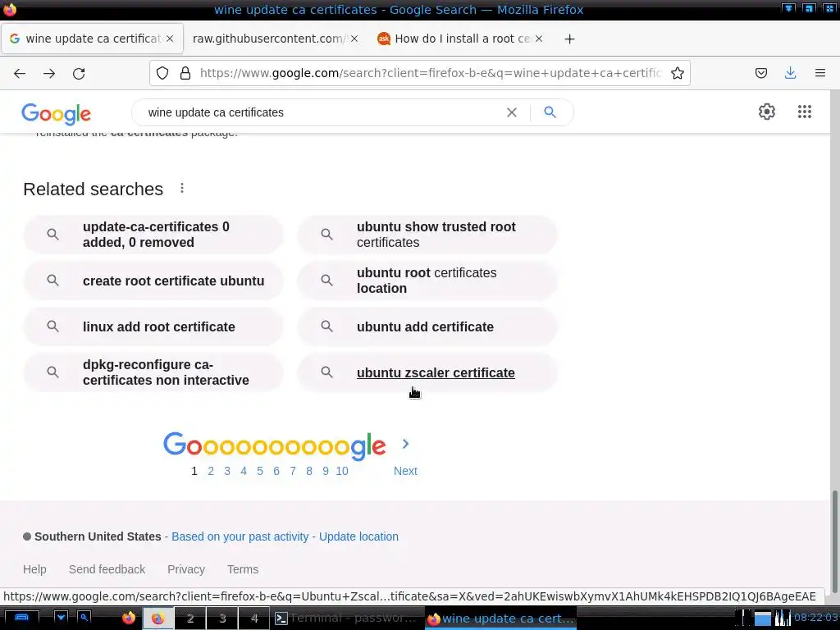
Task: Open the Terms footer link
Action: pyautogui.click(x=243, y=569)
